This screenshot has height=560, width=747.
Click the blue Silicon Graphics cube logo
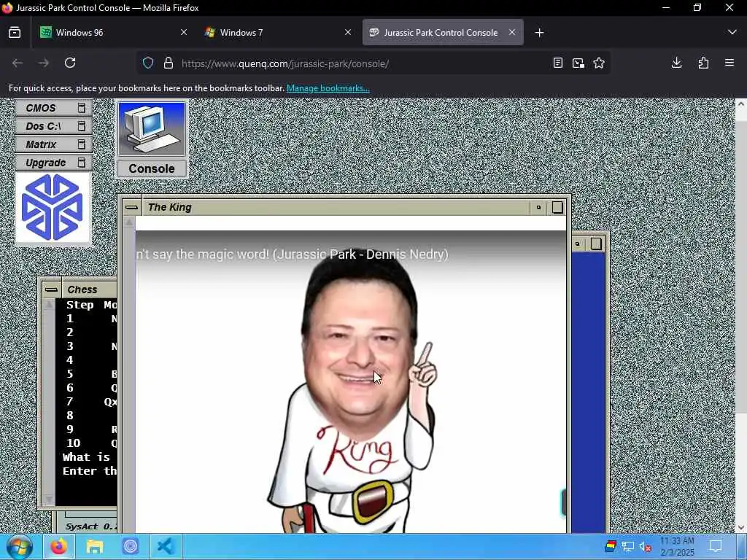[x=53, y=208]
